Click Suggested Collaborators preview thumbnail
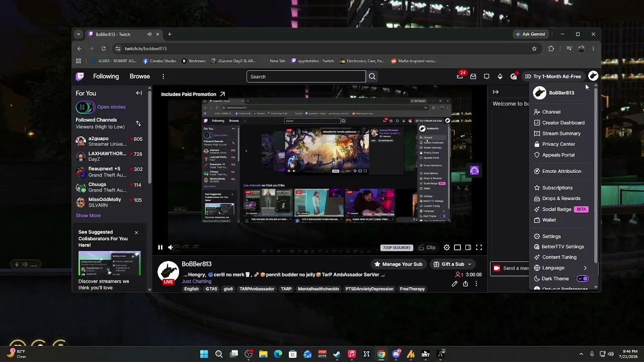 click(x=109, y=263)
